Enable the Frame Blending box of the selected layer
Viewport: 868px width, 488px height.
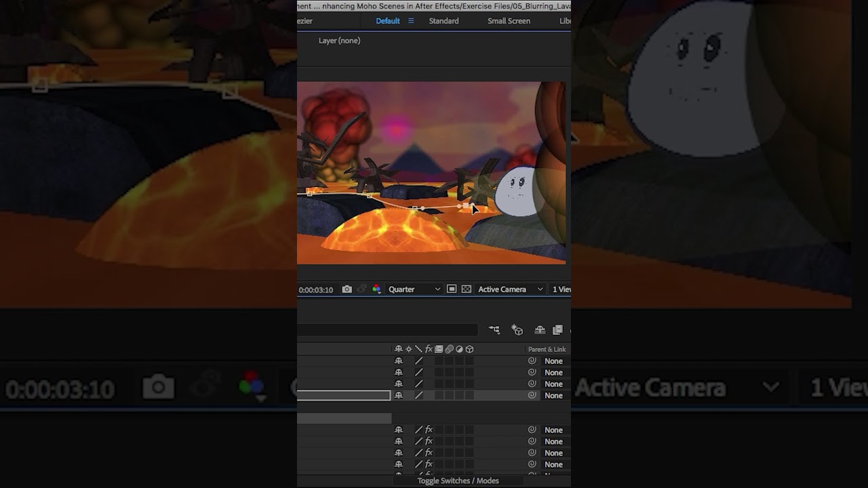pyautogui.click(x=439, y=395)
